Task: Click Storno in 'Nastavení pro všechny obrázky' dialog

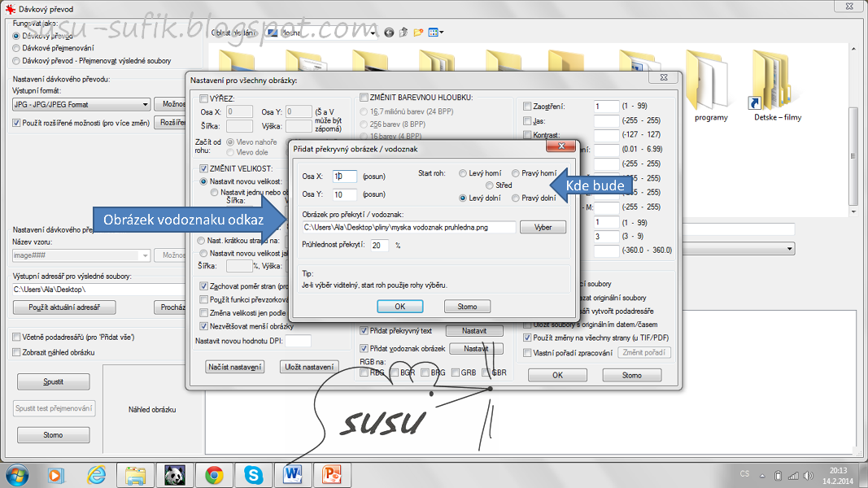Action: tap(631, 375)
